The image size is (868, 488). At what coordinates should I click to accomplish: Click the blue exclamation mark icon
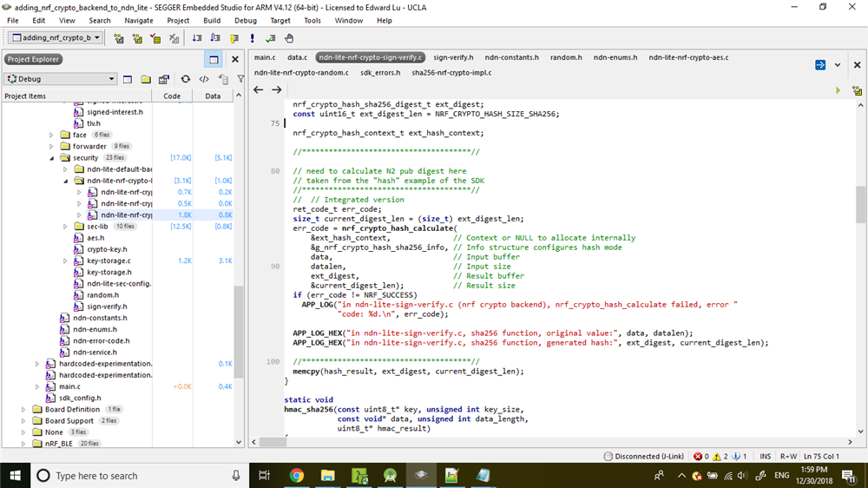click(253, 38)
